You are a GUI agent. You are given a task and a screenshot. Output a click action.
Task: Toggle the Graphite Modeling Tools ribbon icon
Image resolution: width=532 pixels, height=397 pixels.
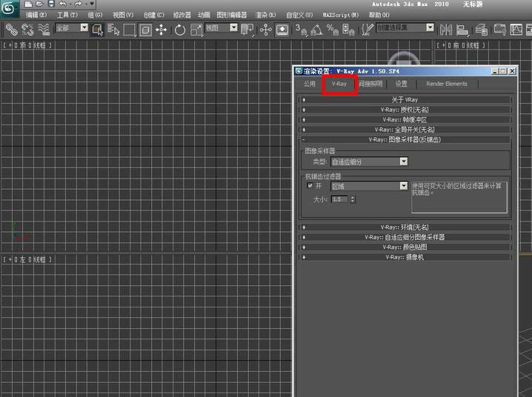(499, 30)
